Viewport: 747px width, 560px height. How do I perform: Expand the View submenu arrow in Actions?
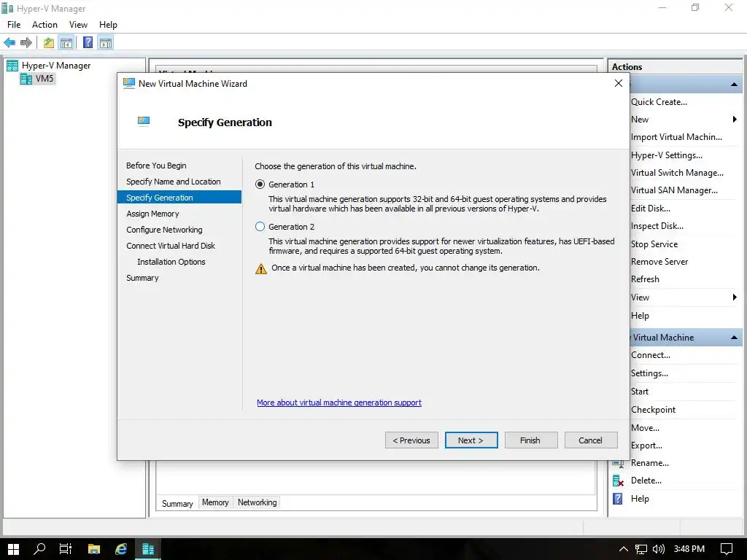[x=735, y=297]
